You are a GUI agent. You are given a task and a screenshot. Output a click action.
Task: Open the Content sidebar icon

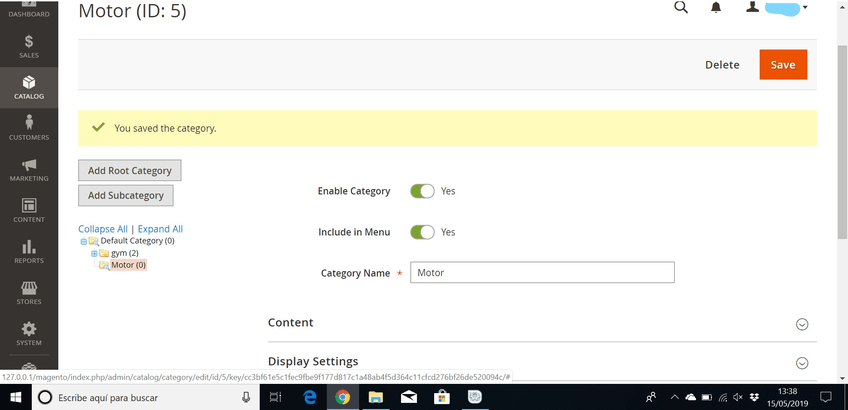29,210
